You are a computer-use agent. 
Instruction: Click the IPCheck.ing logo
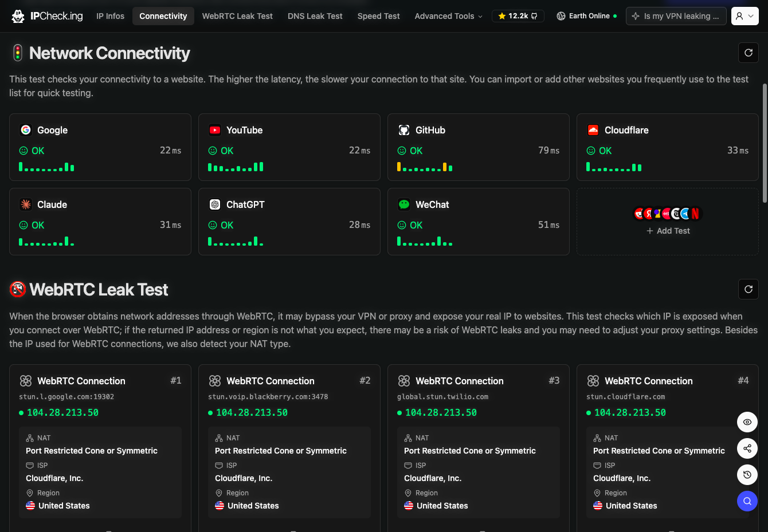(x=47, y=16)
